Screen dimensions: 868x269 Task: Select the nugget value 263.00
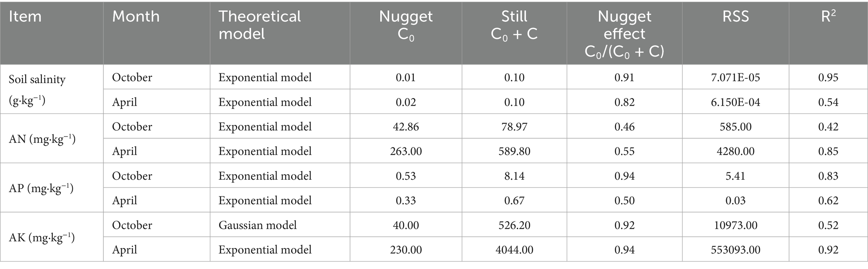[x=405, y=151]
